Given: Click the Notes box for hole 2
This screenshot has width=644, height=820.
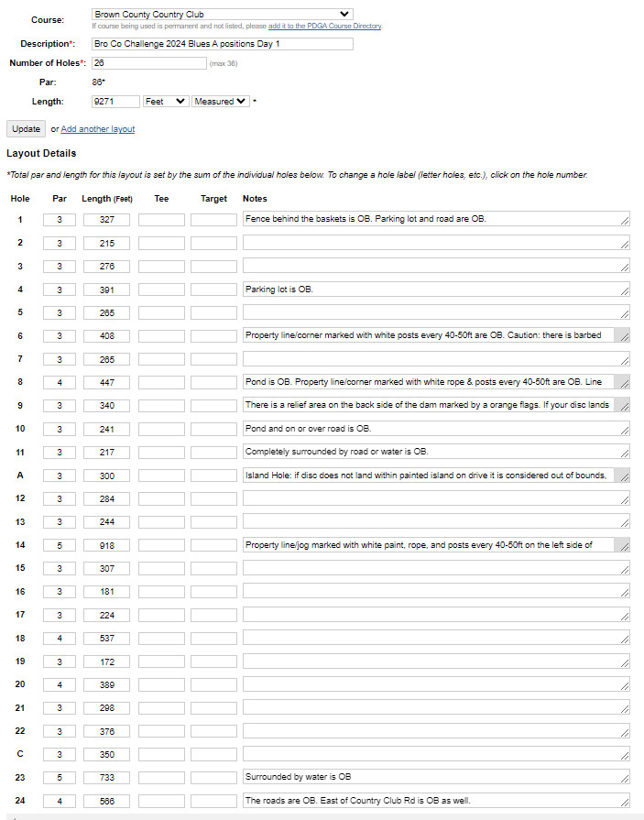Looking at the screenshot, I should pos(436,242).
